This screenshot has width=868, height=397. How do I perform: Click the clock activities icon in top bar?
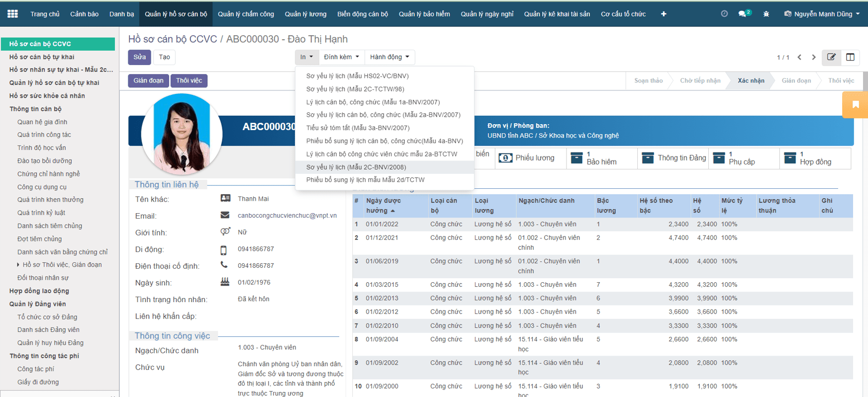tap(724, 14)
